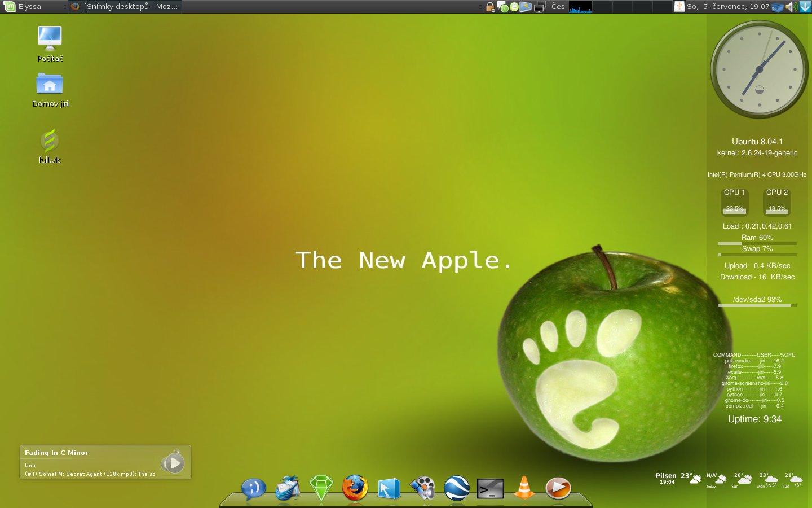The height and width of the screenshot is (508, 812).
Task: Open the Počítač desktop icon
Action: point(50,44)
